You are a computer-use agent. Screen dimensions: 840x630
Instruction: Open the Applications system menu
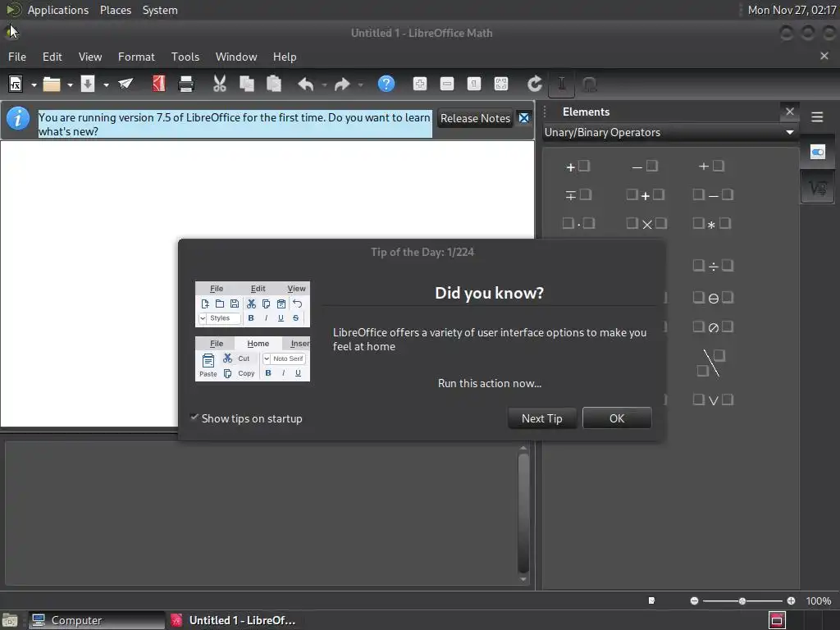(58, 10)
